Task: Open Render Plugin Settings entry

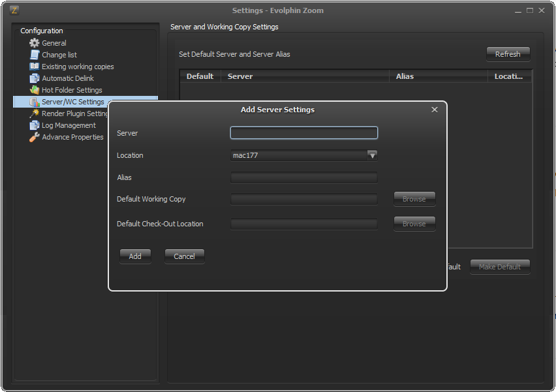Action: (x=74, y=113)
